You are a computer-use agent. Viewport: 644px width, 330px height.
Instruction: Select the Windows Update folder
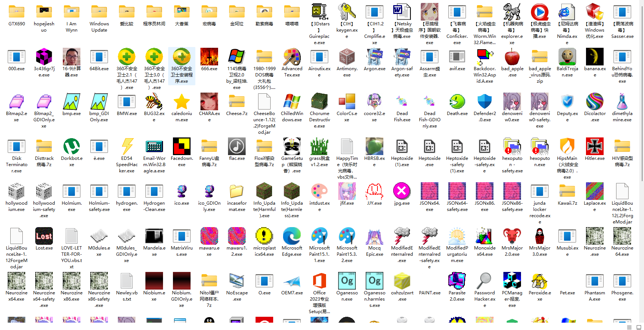pyautogui.click(x=99, y=12)
